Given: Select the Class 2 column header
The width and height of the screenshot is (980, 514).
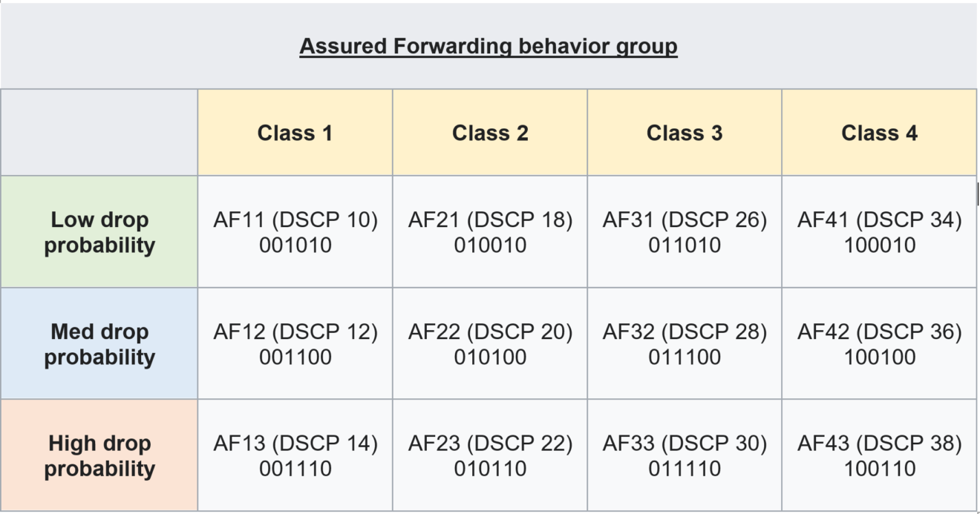Looking at the screenshot, I should point(490,133).
